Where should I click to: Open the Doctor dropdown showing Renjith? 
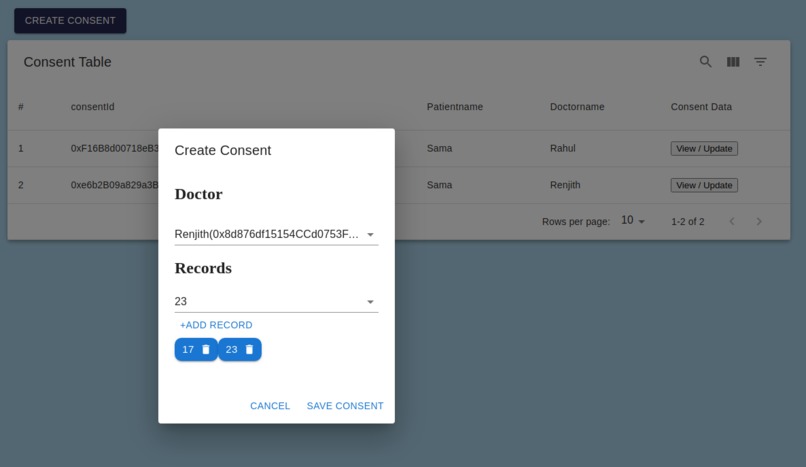click(x=276, y=234)
